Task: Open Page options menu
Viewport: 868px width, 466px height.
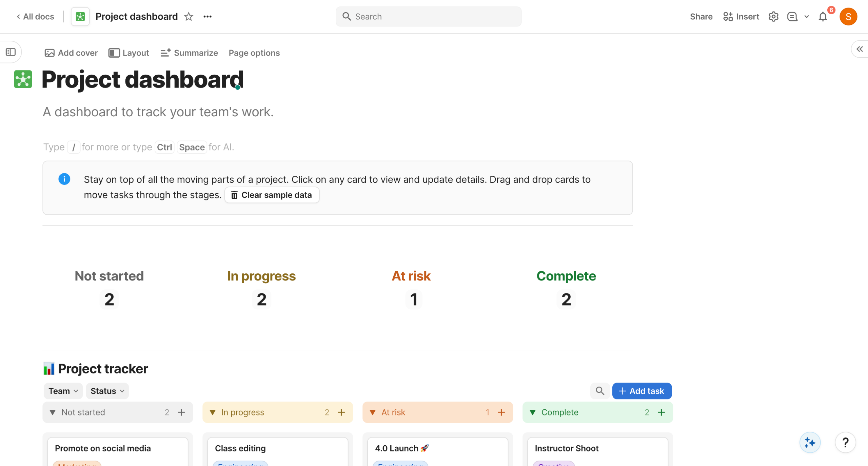Action: tap(254, 53)
